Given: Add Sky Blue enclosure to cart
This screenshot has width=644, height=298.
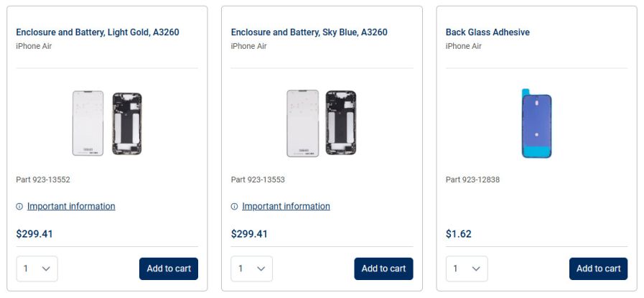Looking at the screenshot, I should [x=383, y=269].
